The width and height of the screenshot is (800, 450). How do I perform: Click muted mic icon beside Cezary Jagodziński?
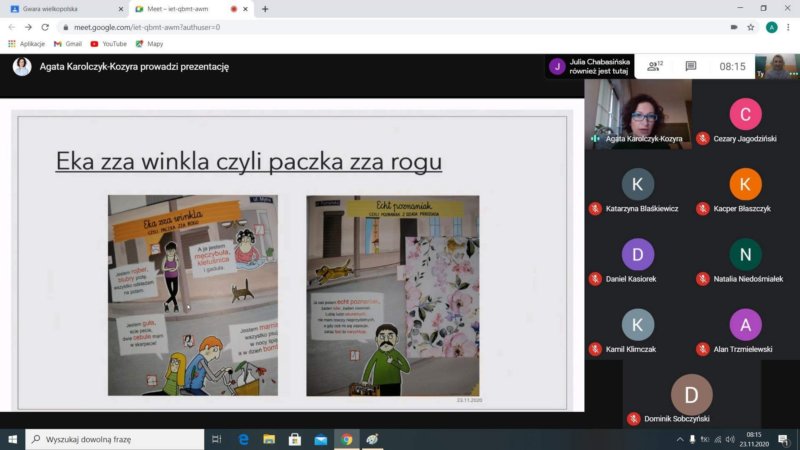tap(703, 138)
